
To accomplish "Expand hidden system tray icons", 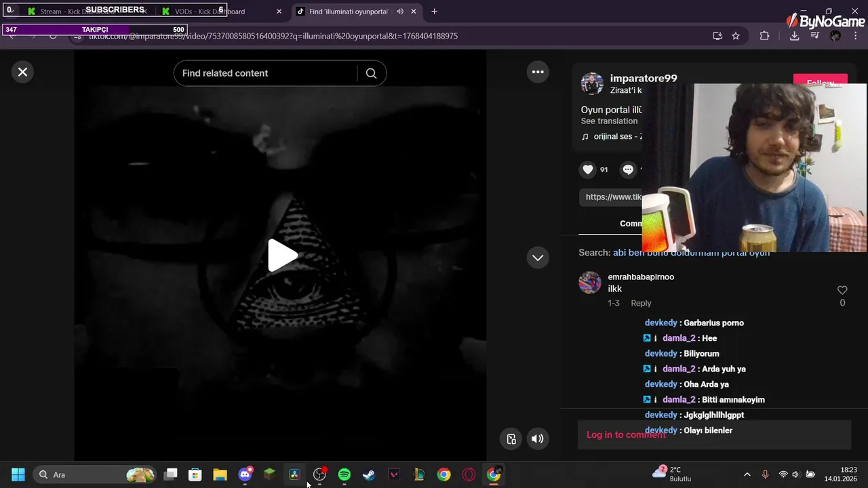I will pos(747,474).
